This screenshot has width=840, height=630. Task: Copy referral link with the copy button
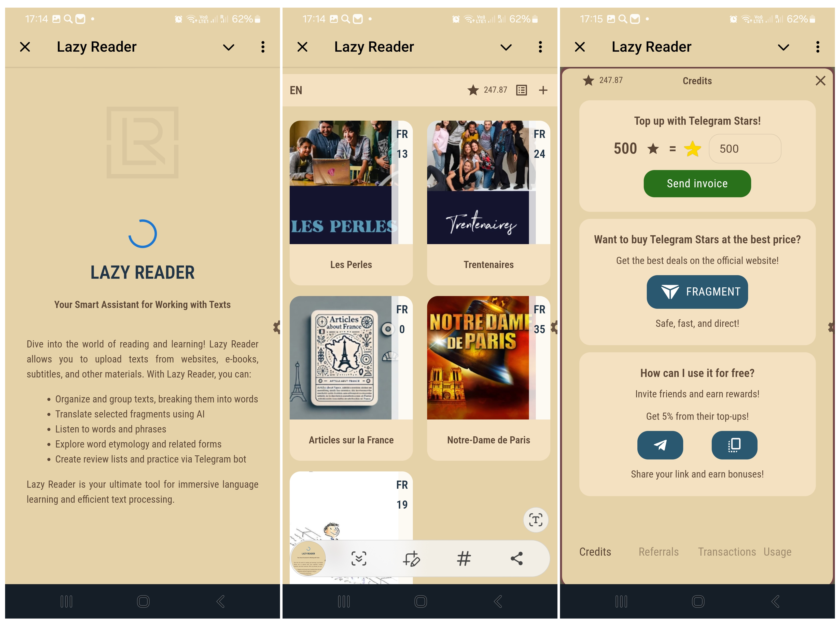(x=734, y=445)
